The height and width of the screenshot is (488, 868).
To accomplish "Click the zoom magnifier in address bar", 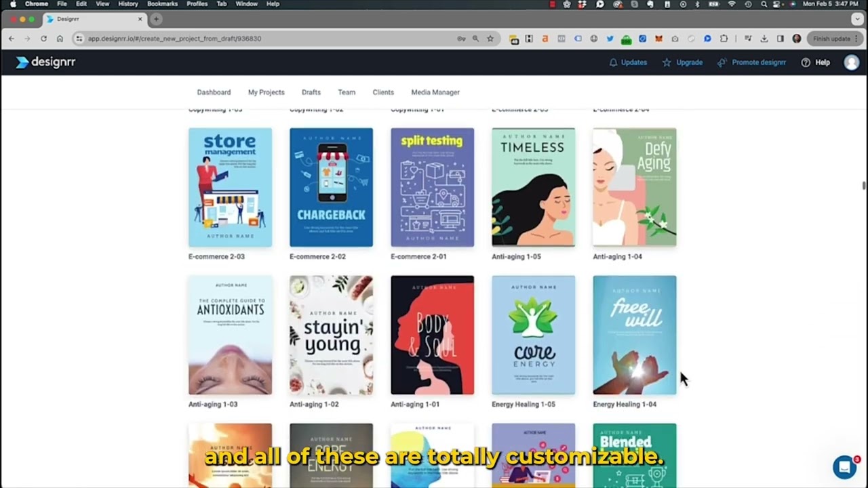I will click(475, 39).
